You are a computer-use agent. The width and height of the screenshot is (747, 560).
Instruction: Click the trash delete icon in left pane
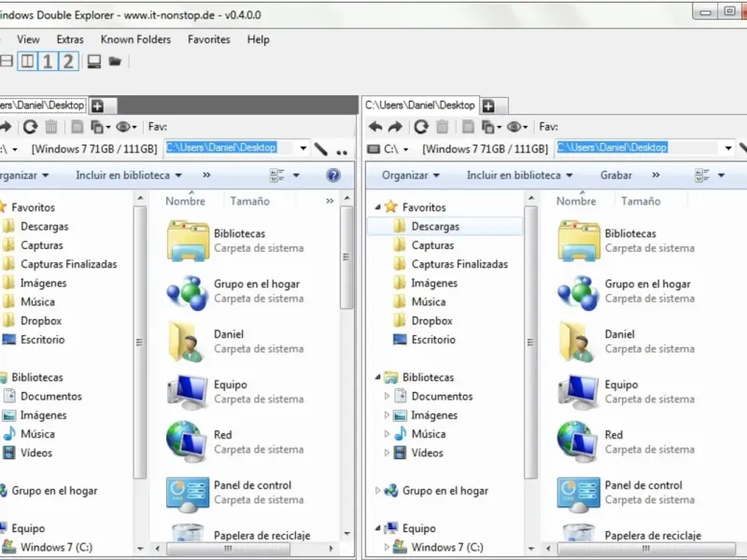tap(51, 127)
